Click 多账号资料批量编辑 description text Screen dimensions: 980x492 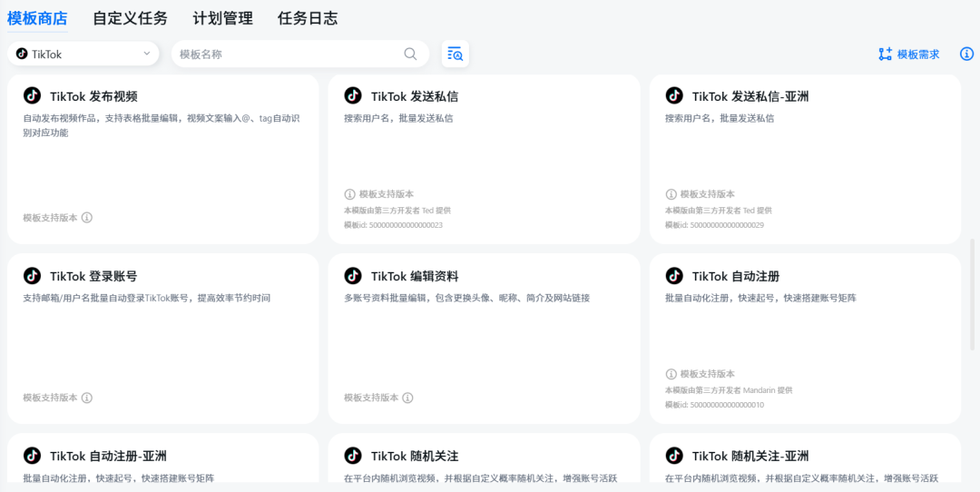[x=467, y=299]
